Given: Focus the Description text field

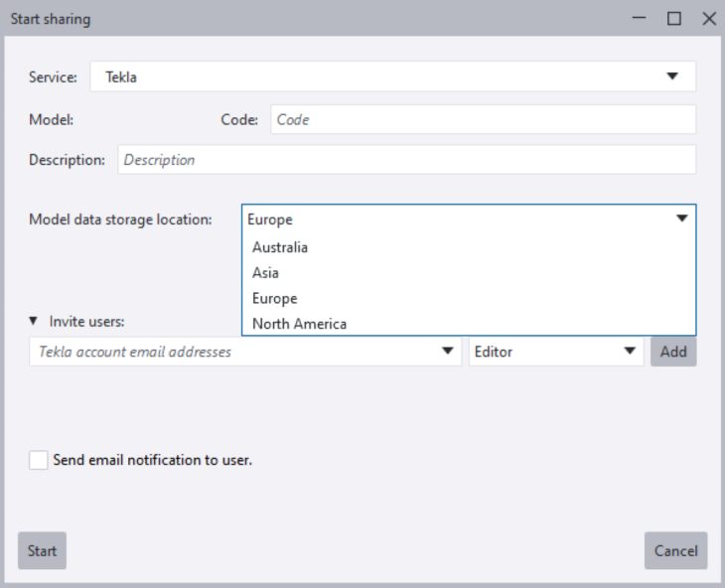Looking at the screenshot, I should click(x=407, y=160).
